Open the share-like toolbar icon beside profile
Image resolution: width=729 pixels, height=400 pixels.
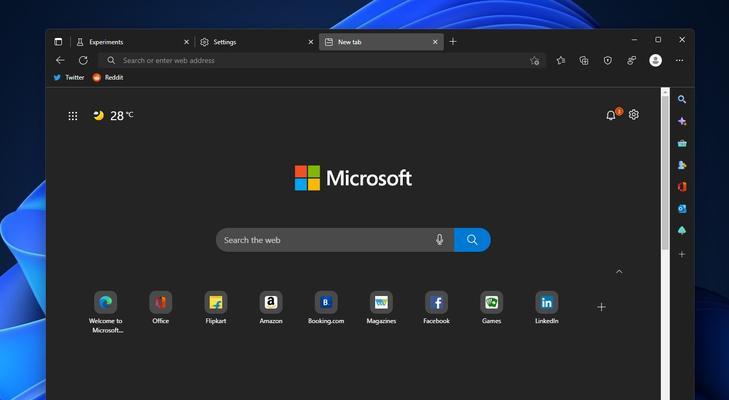[x=631, y=60]
